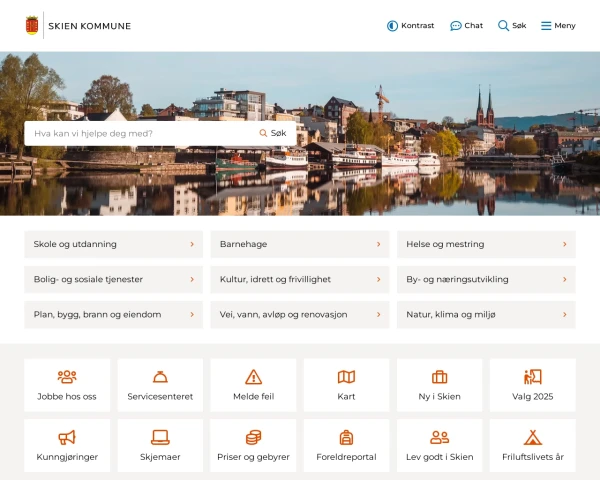This screenshot has width=600, height=480.
Task: Open the Meny hamburger menu
Action: [558, 26]
